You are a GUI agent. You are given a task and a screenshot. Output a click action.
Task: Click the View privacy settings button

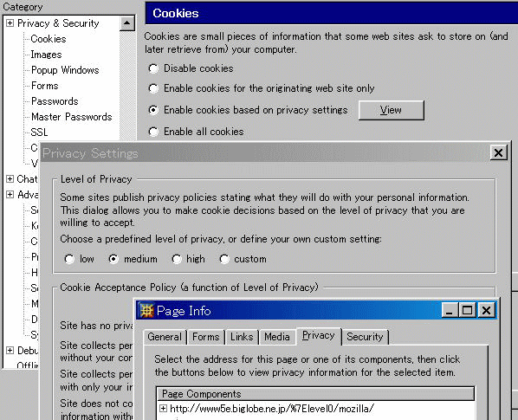tap(392, 110)
